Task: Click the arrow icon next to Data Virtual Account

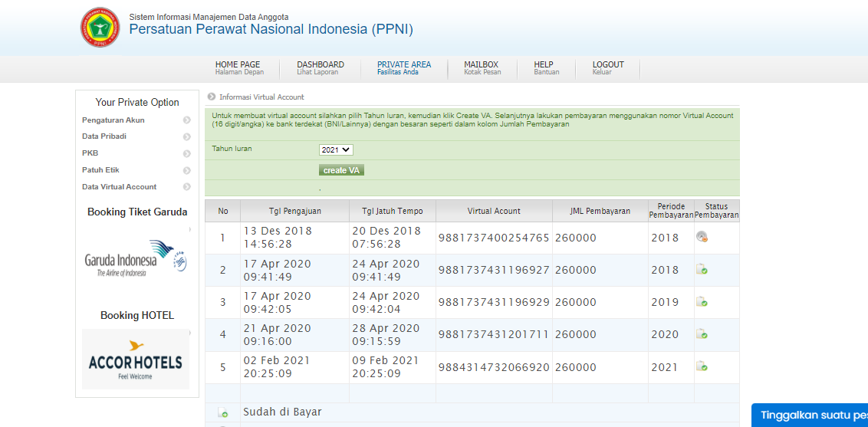Action: click(x=187, y=187)
